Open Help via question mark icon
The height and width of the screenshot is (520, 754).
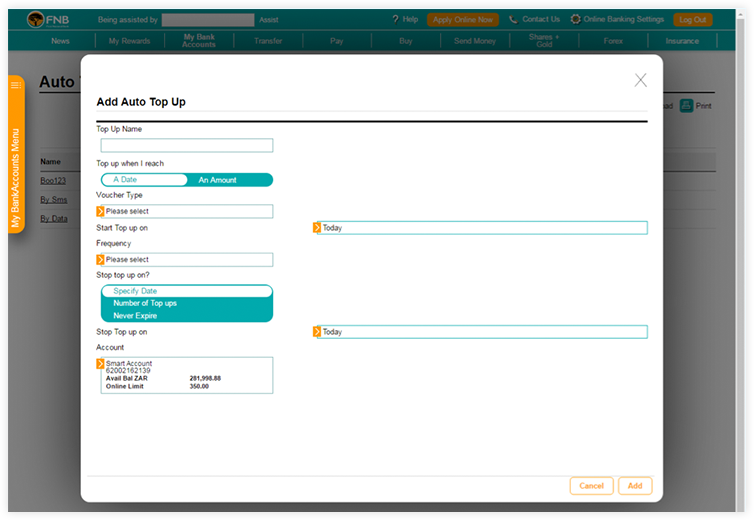click(x=396, y=19)
